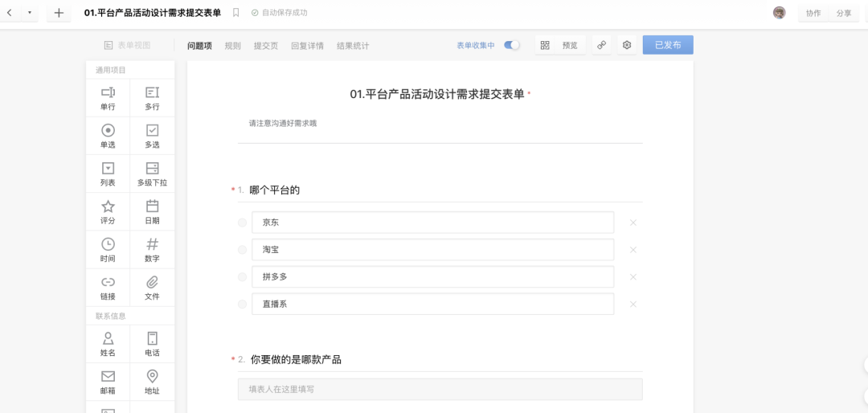Insert a date field (日期)
868x413 pixels.
(x=152, y=212)
